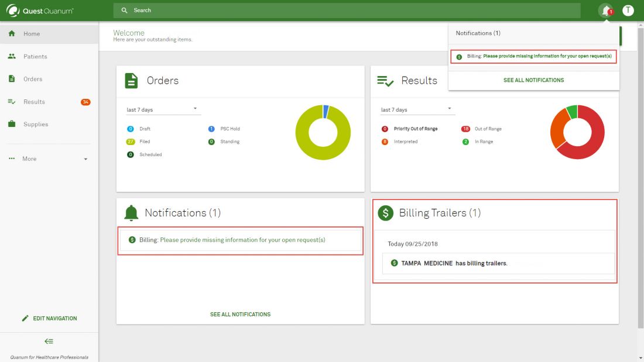Open Tampa Medicine billing trailers entry
This screenshot has width=644, height=362.
454,263
